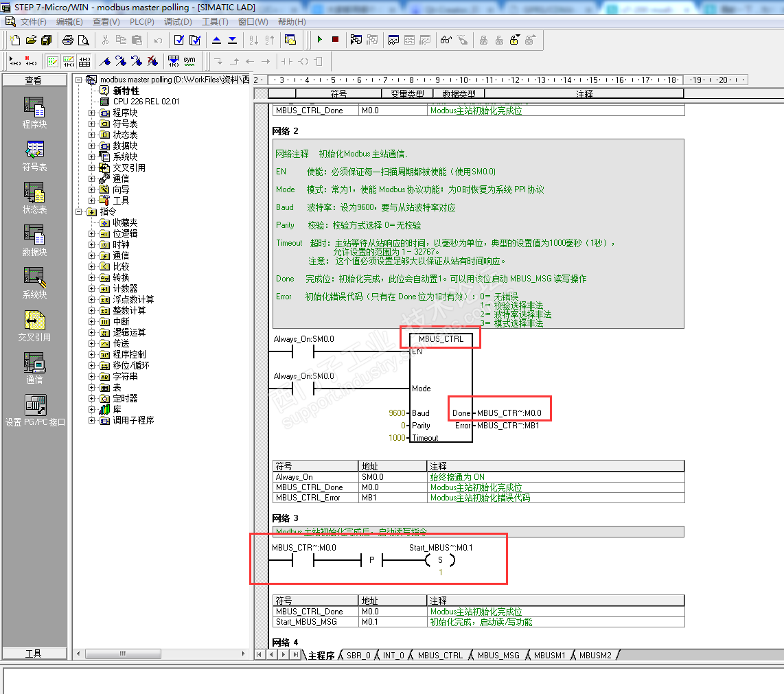784x694 pixels.
Task: Switch to the MBUSM1 tab
Action: tap(549, 656)
